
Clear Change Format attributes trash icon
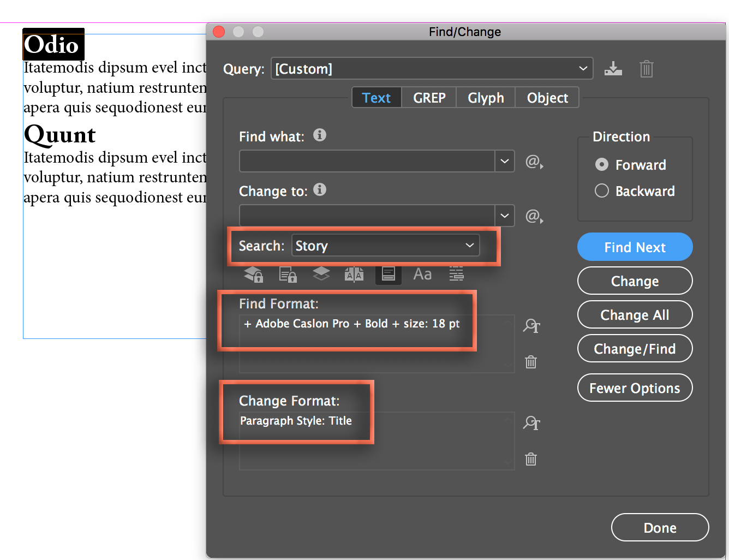(531, 459)
